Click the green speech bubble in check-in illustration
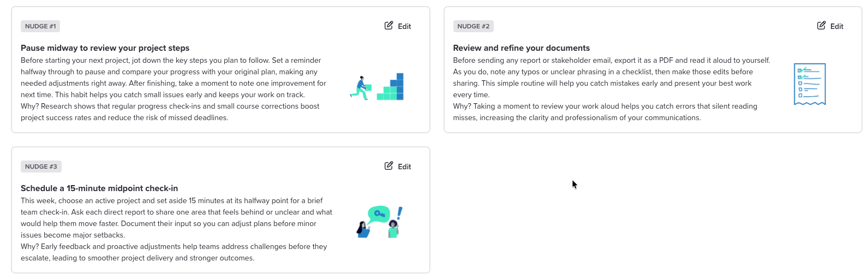The width and height of the screenshot is (868, 279). [378, 215]
